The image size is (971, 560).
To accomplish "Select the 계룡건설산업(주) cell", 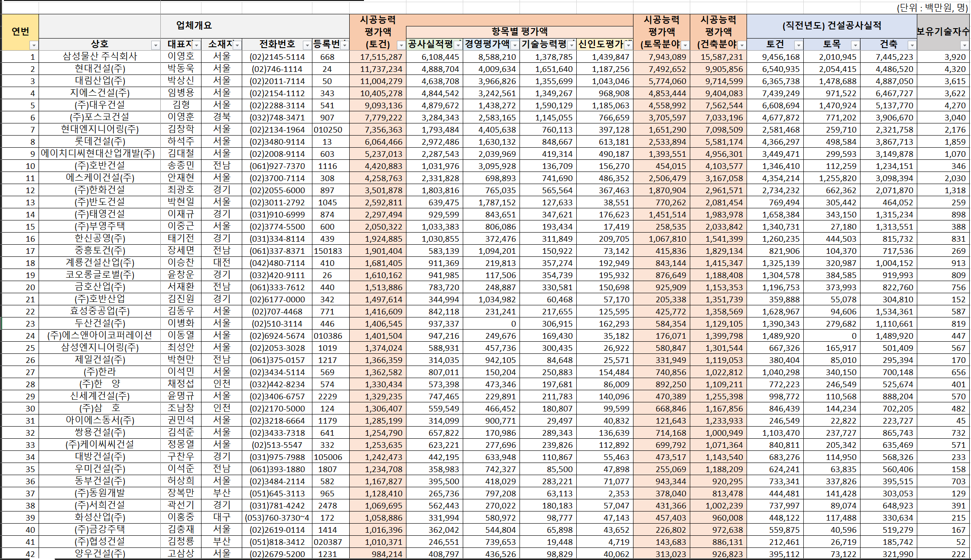I will coord(100,262).
